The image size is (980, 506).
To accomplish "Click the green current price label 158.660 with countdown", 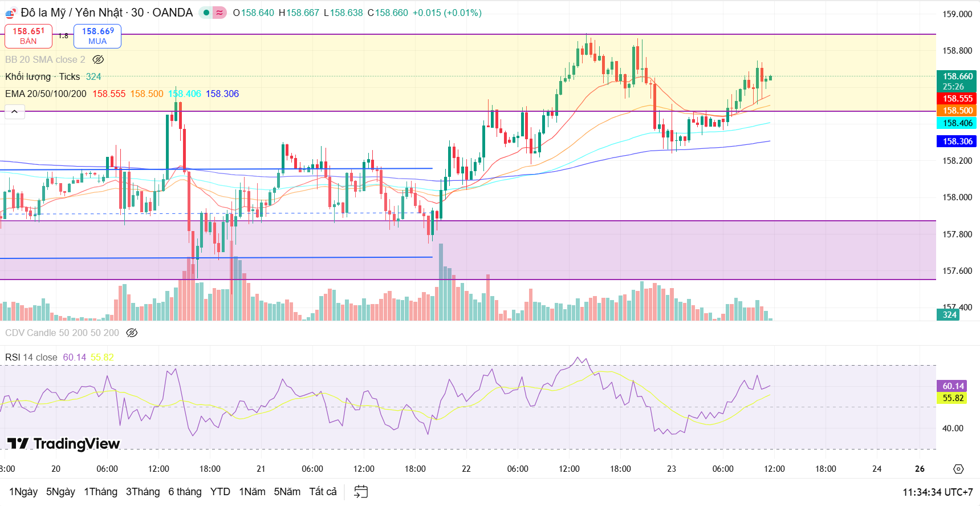I will [x=957, y=81].
